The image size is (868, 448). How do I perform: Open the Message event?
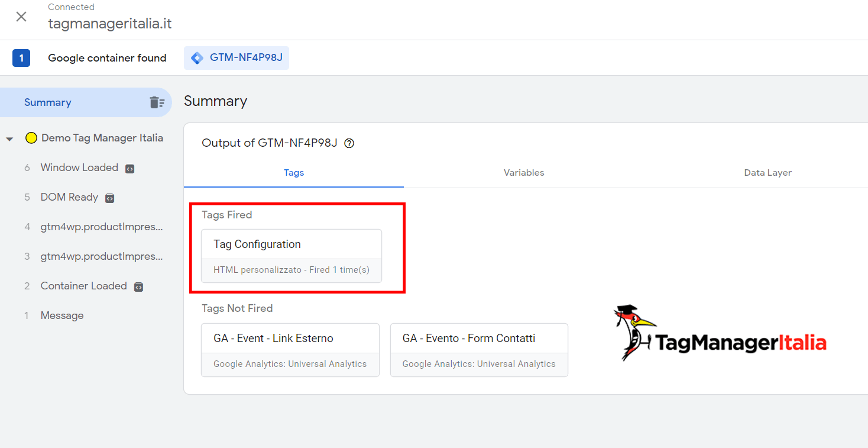[x=62, y=315]
